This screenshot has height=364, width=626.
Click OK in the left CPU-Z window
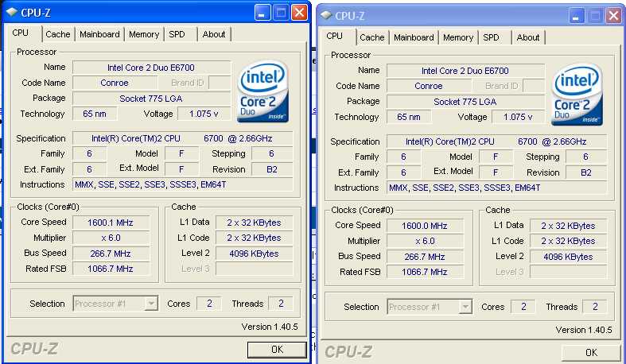277,350
